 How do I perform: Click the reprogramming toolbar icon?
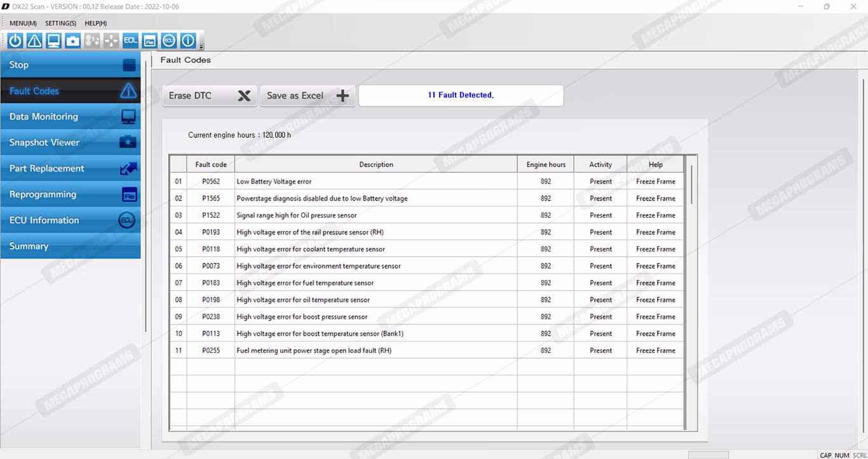149,41
